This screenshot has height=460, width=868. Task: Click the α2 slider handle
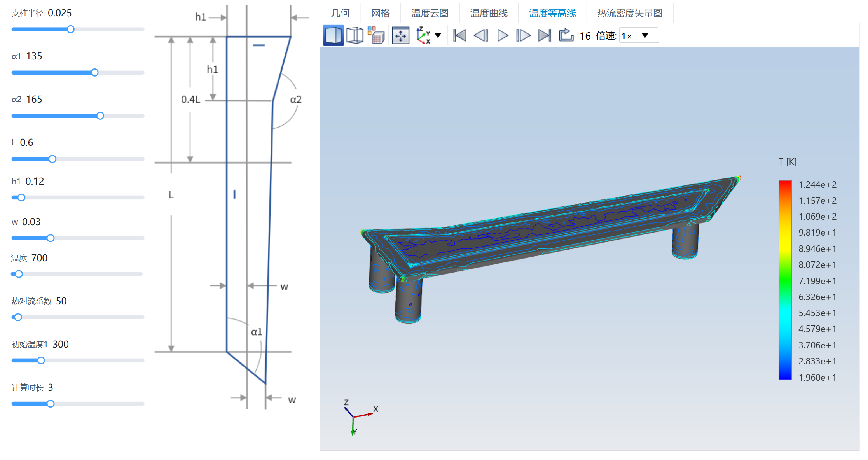pyautogui.click(x=100, y=116)
